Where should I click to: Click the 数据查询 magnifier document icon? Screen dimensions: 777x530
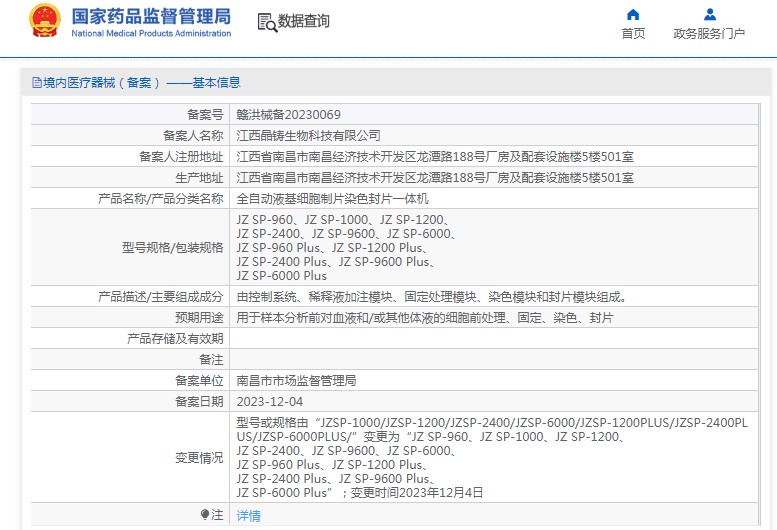tap(266, 22)
